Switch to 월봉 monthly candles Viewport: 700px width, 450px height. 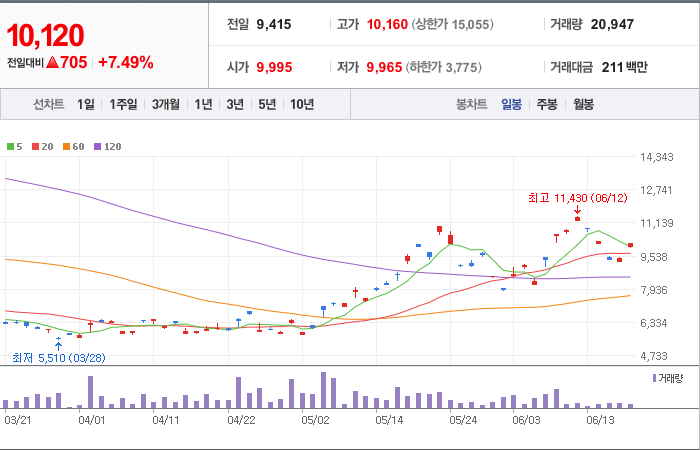pyautogui.click(x=583, y=104)
